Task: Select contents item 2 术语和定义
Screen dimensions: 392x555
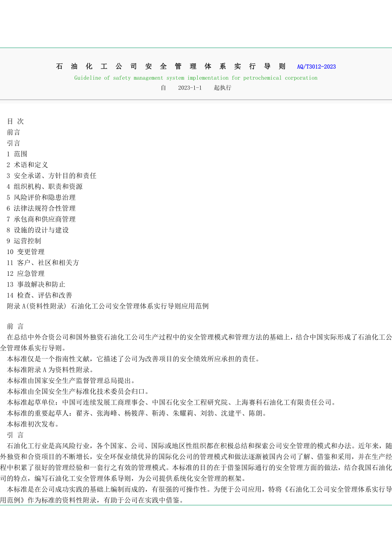Action: pos(27,165)
